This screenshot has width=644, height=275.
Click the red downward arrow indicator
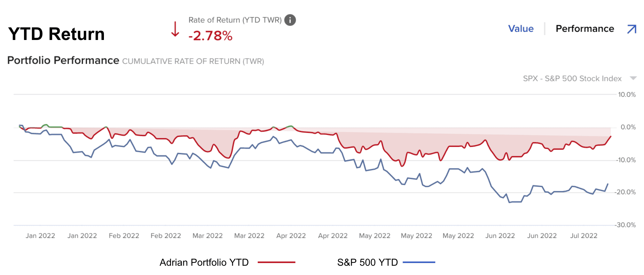tap(175, 29)
